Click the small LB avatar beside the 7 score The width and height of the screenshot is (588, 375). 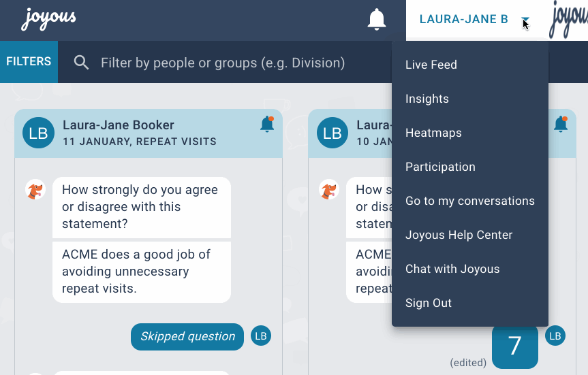click(555, 336)
